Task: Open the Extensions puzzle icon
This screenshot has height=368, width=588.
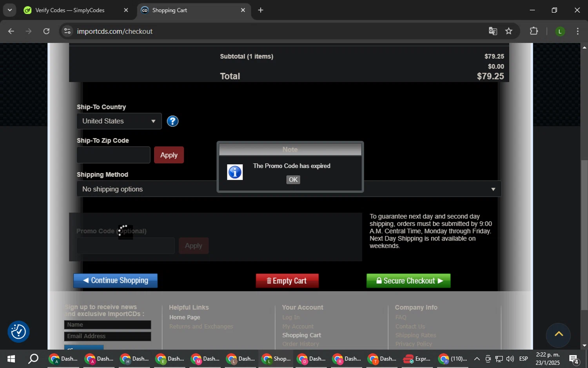Action: click(534, 31)
